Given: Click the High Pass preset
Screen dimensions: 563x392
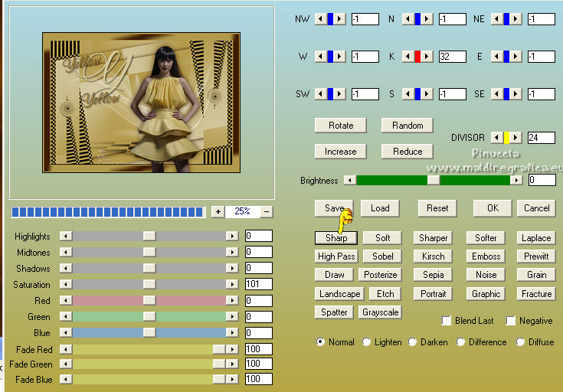Looking at the screenshot, I should [x=336, y=256].
